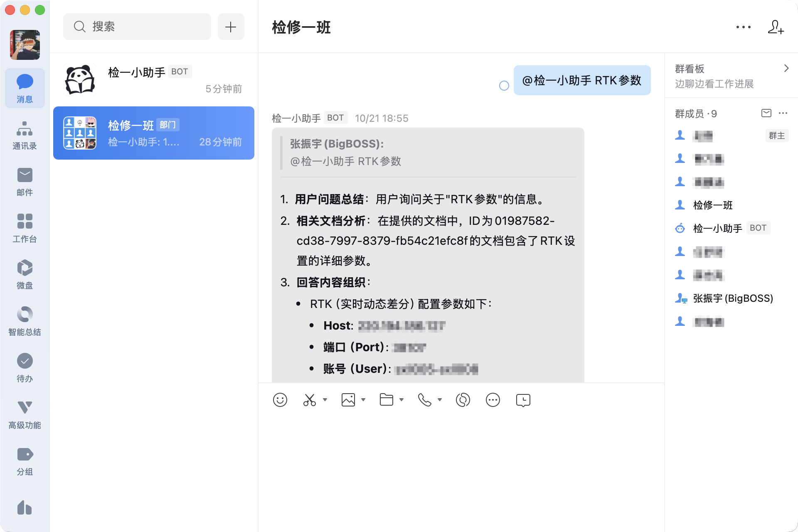Open the history/link icon in chat toolbar
The height and width of the screenshot is (532, 798).
[463, 400]
